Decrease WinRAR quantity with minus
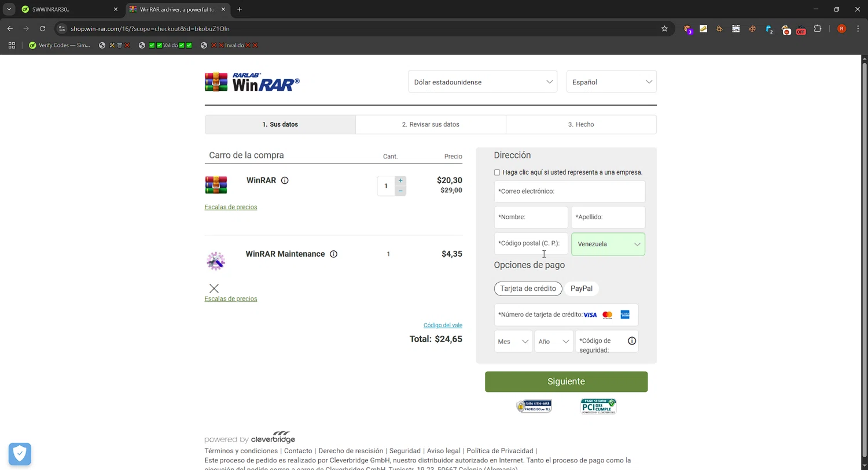The width and height of the screenshot is (868, 470). pos(400,191)
